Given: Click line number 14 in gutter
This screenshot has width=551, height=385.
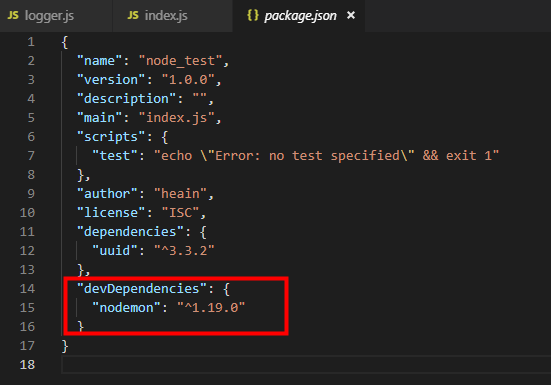Looking at the screenshot, I should coord(27,288).
